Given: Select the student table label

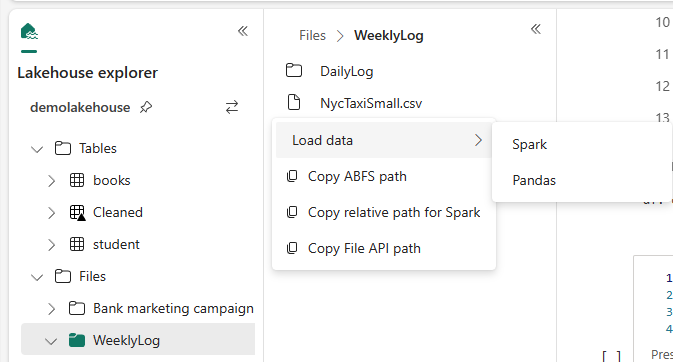Looking at the screenshot, I should click(116, 244).
